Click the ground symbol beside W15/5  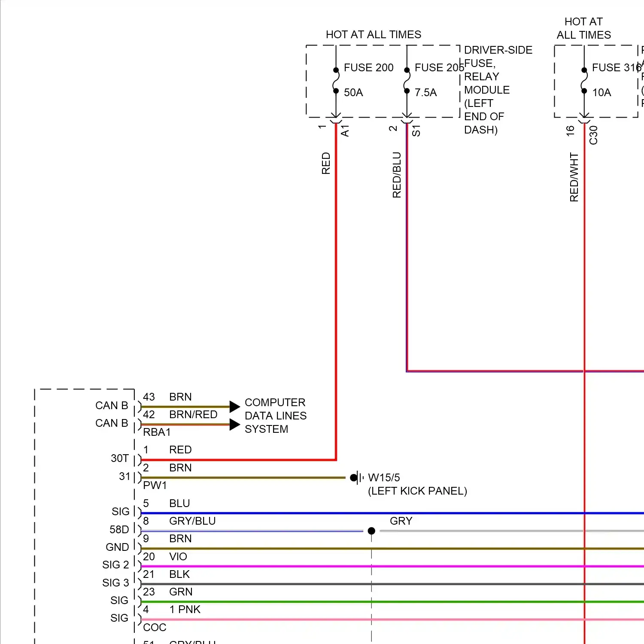point(357,477)
